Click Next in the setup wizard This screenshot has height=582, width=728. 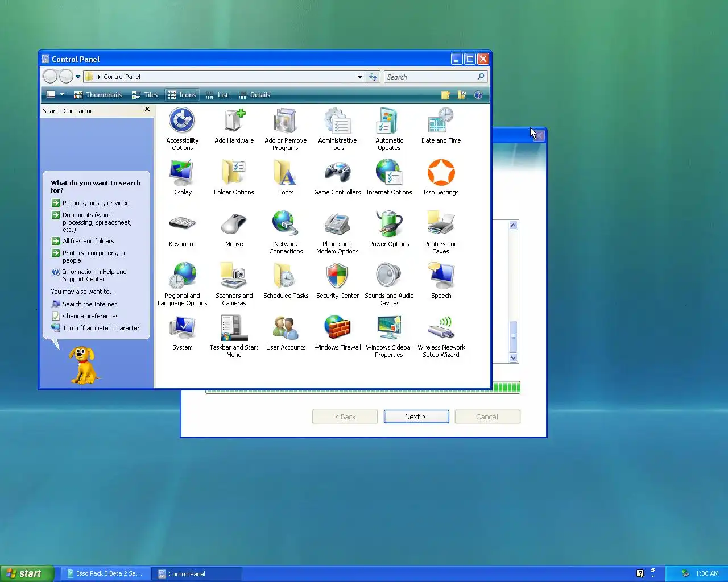416,417
